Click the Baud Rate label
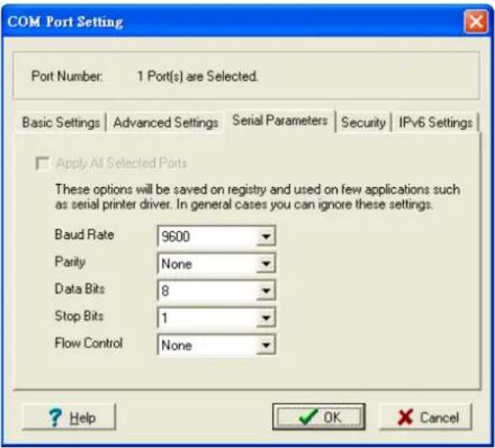This screenshot has width=495, height=448. pyautogui.click(x=84, y=235)
